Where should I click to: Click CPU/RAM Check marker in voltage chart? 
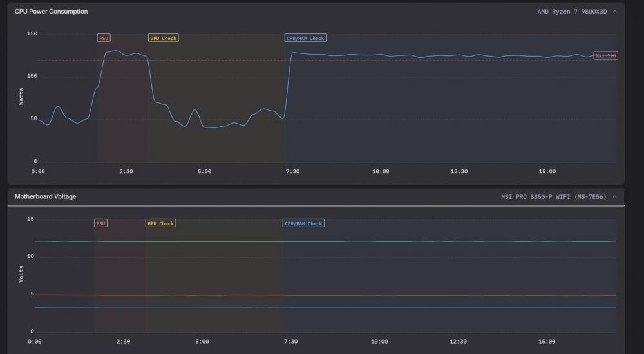point(303,223)
